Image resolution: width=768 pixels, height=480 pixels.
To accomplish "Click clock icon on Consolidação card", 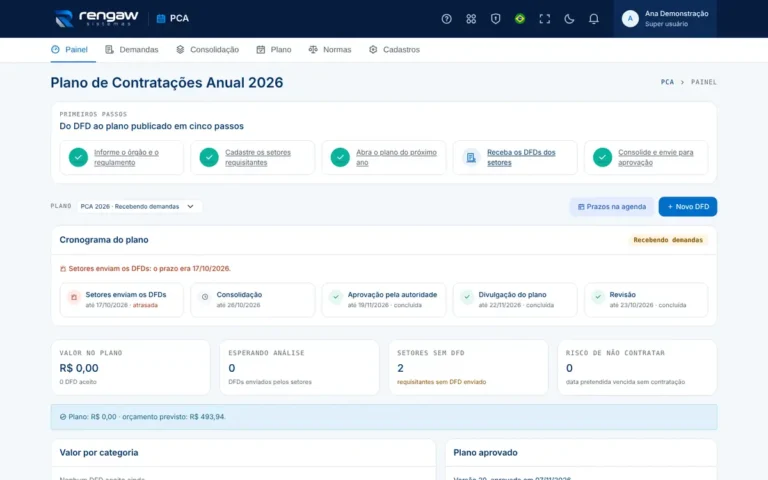I will pos(205,297).
